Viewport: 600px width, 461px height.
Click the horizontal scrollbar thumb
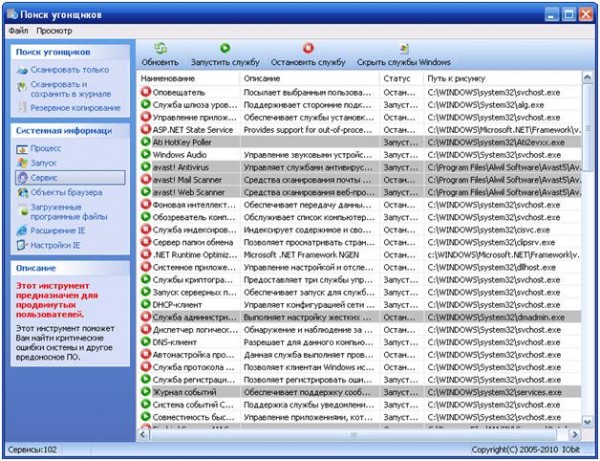[353, 435]
